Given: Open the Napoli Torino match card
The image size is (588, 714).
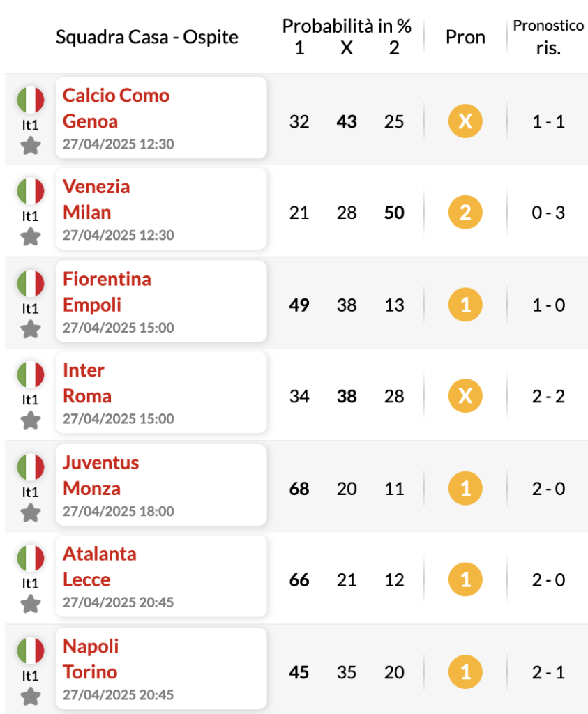Looking at the screenshot, I should coord(161,669).
